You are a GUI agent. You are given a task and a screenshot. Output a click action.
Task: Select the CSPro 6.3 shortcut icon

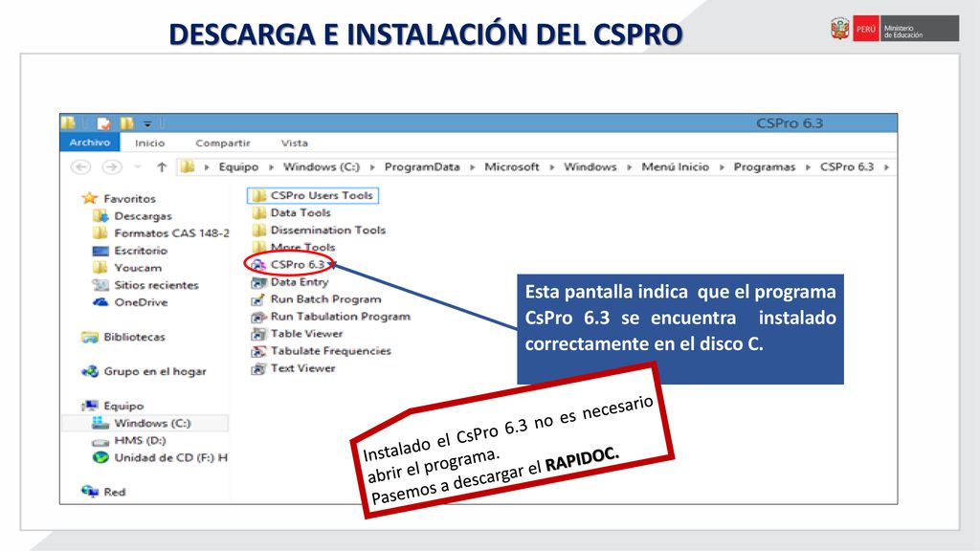click(x=258, y=265)
